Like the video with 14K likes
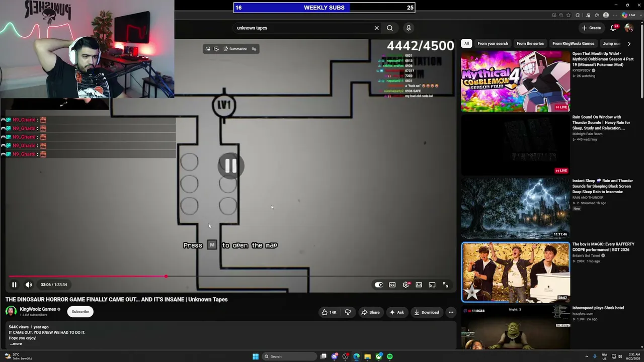 pyautogui.click(x=329, y=312)
